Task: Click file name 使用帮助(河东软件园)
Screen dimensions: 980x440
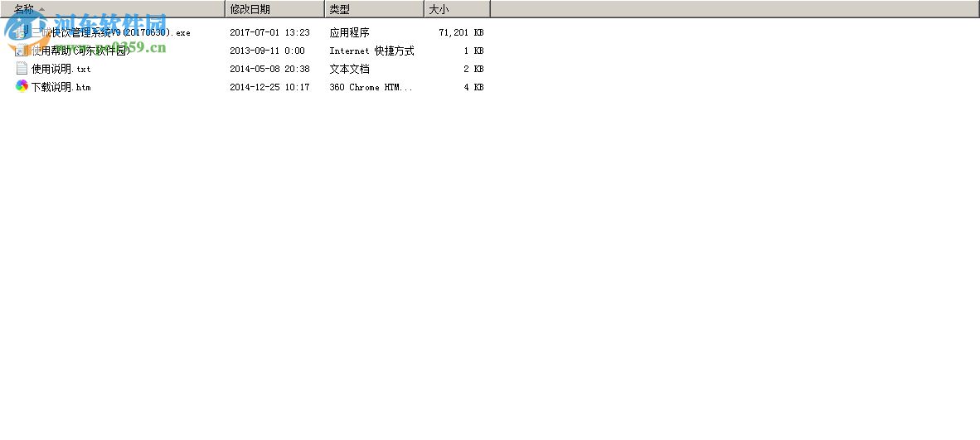Action: pos(80,51)
